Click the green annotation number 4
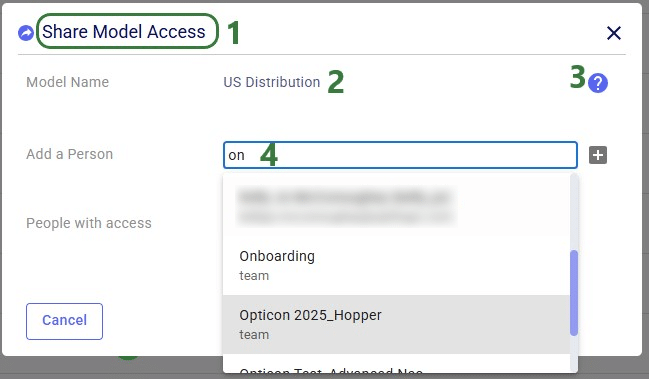 coord(269,156)
